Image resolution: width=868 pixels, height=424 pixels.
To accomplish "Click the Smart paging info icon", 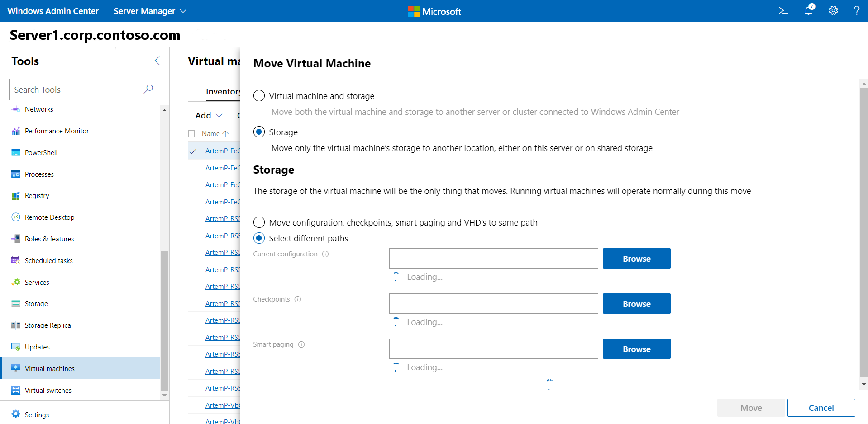I will pyautogui.click(x=301, y=344).
